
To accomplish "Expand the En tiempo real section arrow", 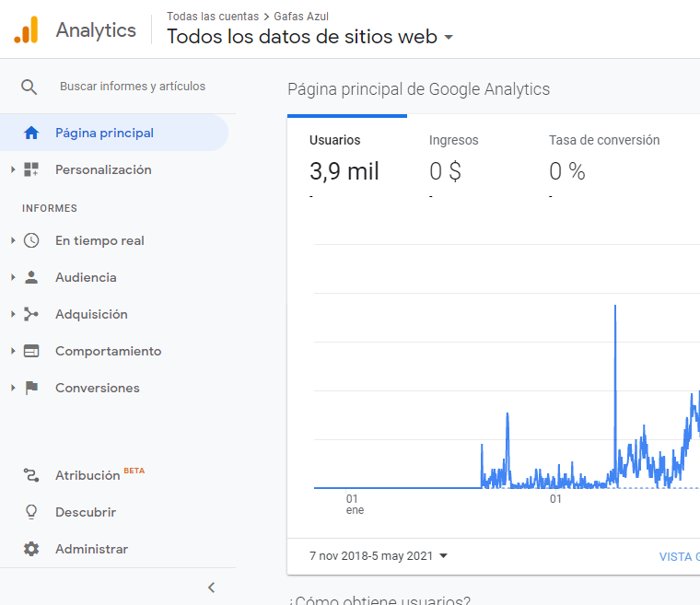I will [x=13, y=240].
